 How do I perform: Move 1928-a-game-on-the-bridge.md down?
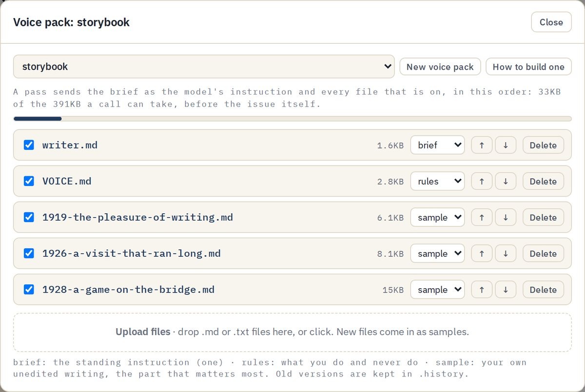[x=506, y=289]
